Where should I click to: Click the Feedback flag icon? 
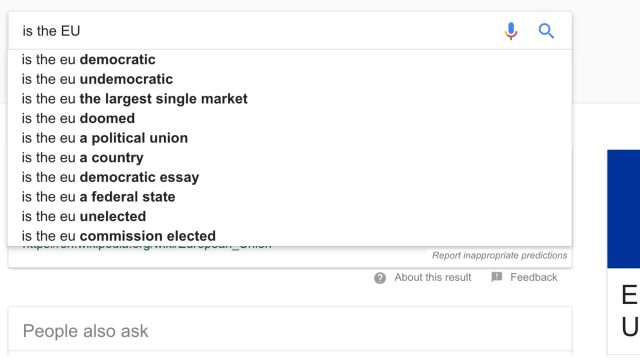pyautogui.click(x=497, y=277)
